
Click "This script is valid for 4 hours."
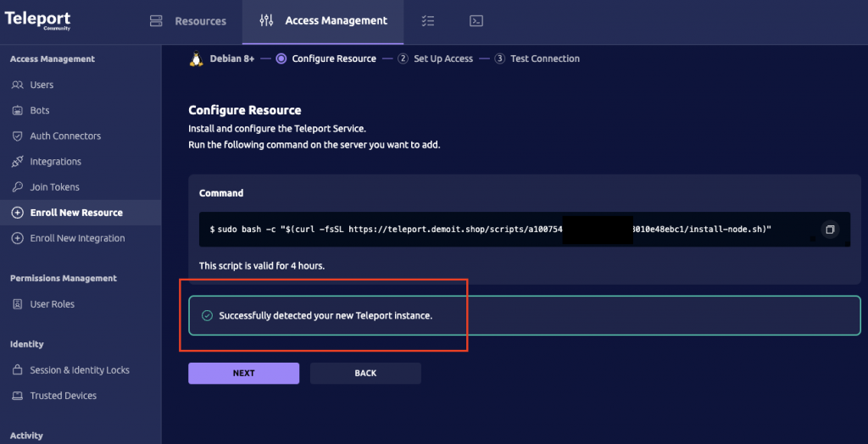262,266
